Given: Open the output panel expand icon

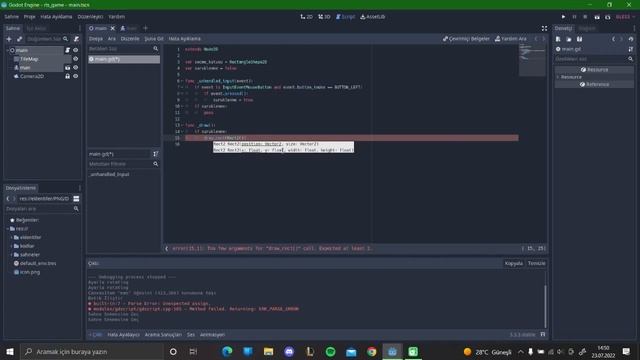Looking at the screenshot, I should point(543,334).
